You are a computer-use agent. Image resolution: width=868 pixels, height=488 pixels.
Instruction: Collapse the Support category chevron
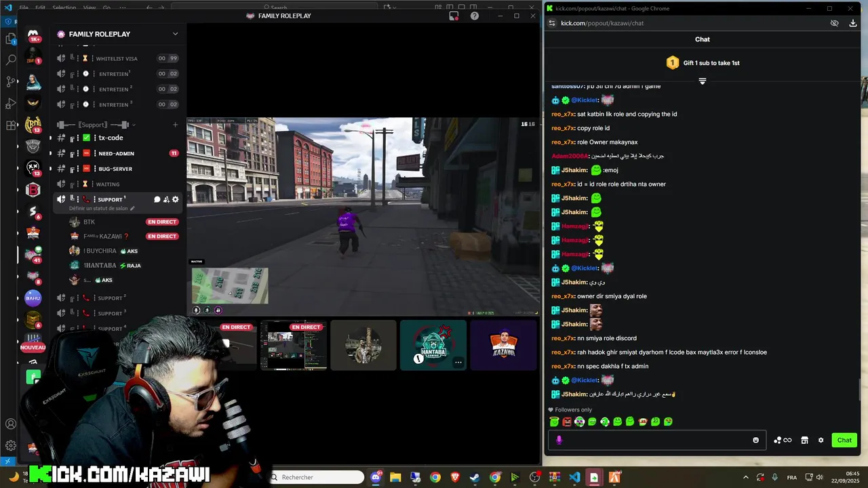[x=134, y=125]
